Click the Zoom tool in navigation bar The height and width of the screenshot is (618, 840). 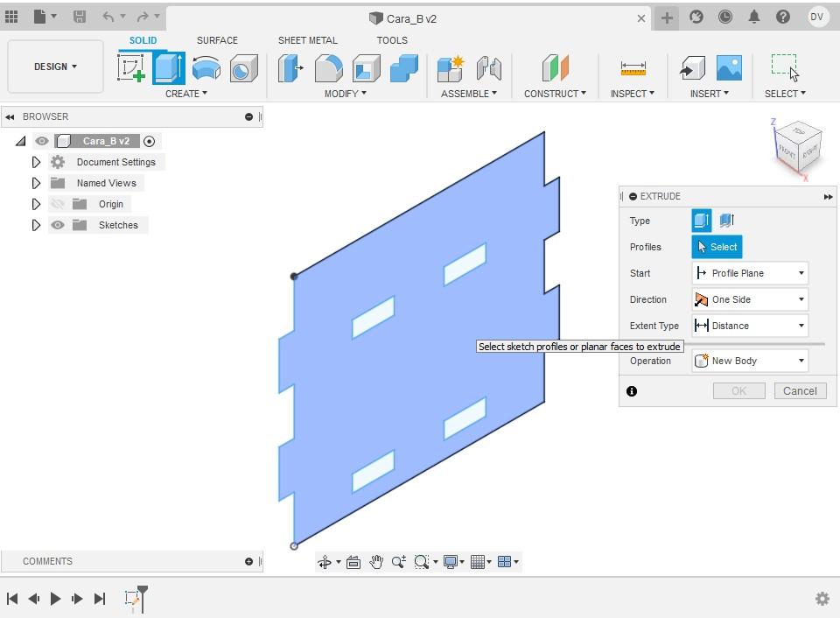point(399,562)
